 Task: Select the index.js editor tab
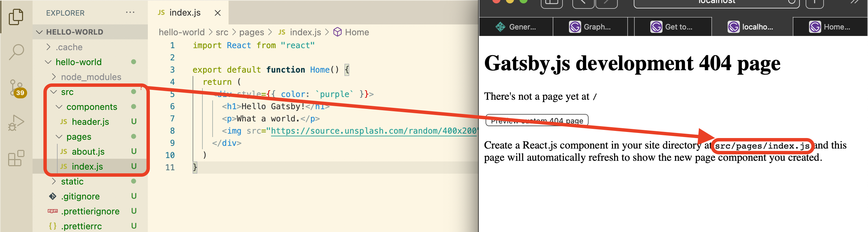(188, 13)
